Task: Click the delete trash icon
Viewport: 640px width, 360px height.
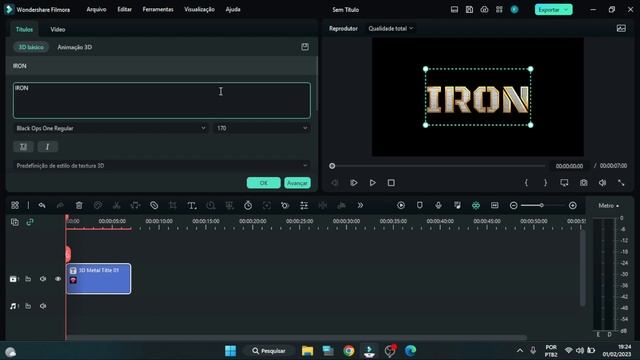Action: click(x=79, y=205)
